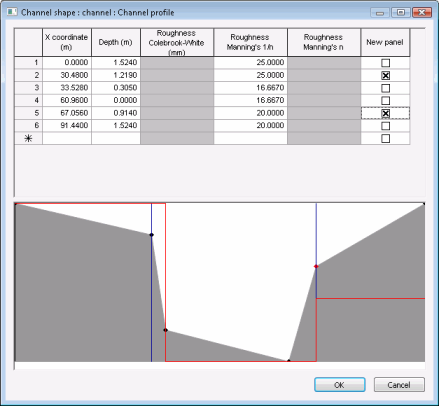Toggle New panel checkbox for row 5
This screenshot has width=439, height=406.
pos(385,113)
